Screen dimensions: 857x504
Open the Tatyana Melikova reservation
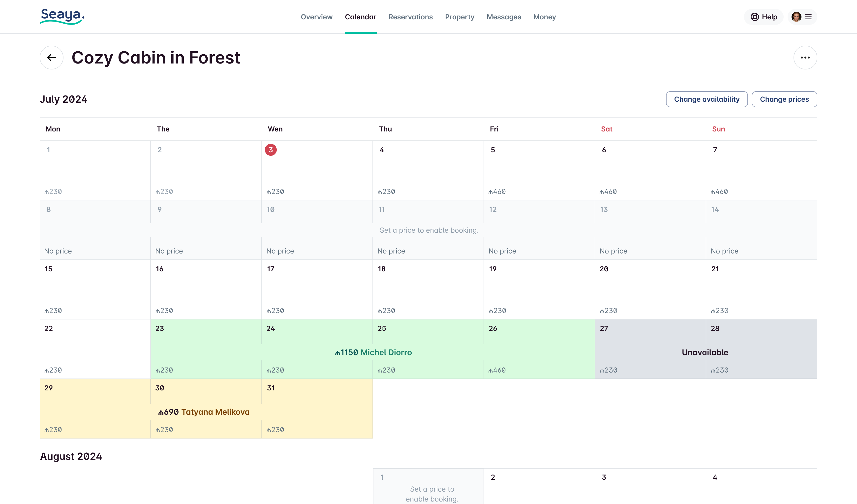[x=204, y=412]
